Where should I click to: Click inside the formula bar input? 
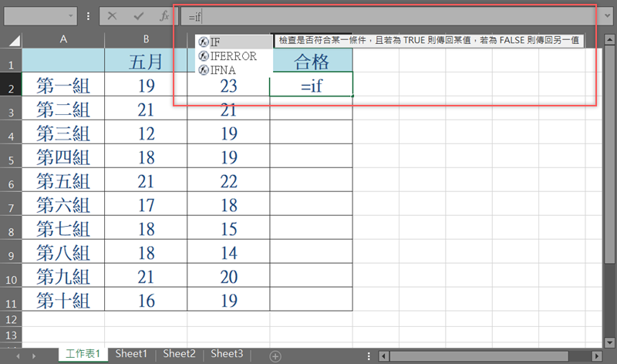389,17
